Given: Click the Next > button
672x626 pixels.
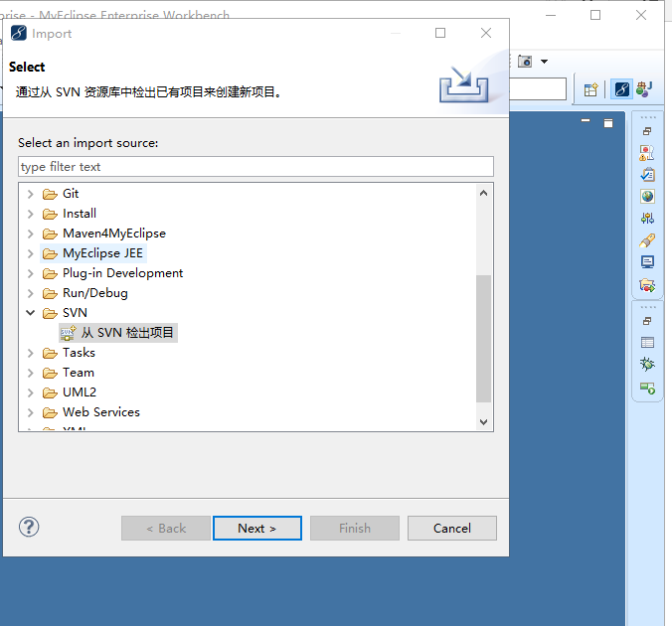Looking at the screenshot, I should (x=257, y=529).
